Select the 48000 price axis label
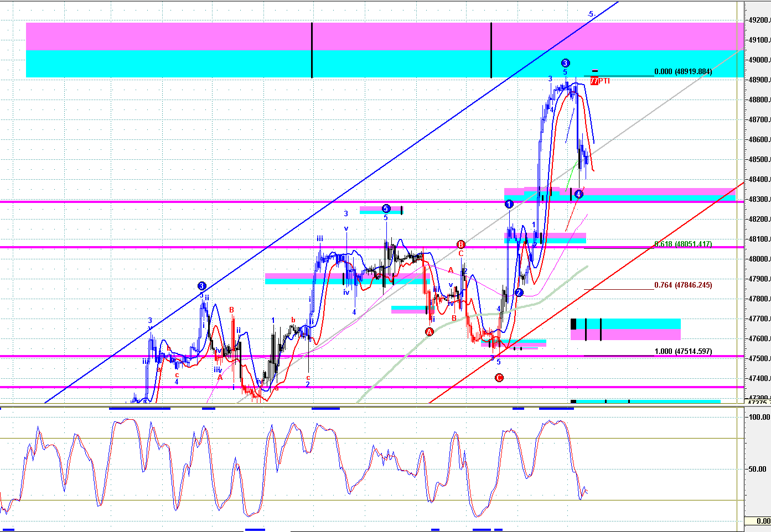This screenshot has width=771, height=532. pyautogui.click(x=759, y=259)
